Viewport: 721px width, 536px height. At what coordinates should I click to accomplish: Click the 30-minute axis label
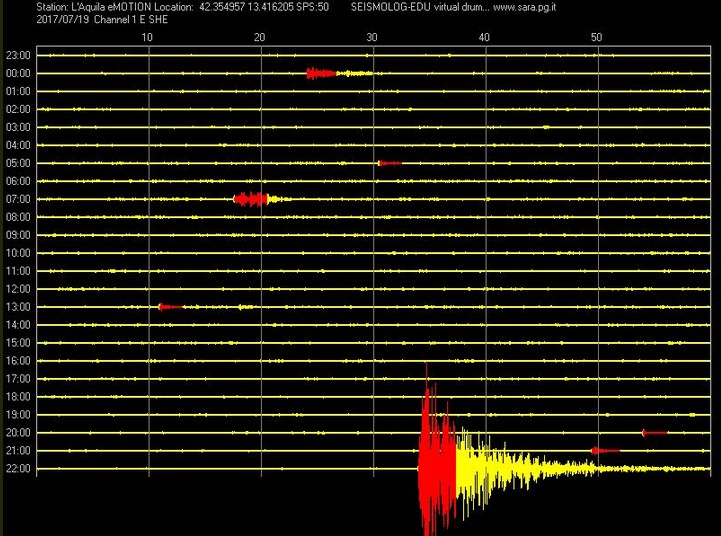tap(372, 38)
